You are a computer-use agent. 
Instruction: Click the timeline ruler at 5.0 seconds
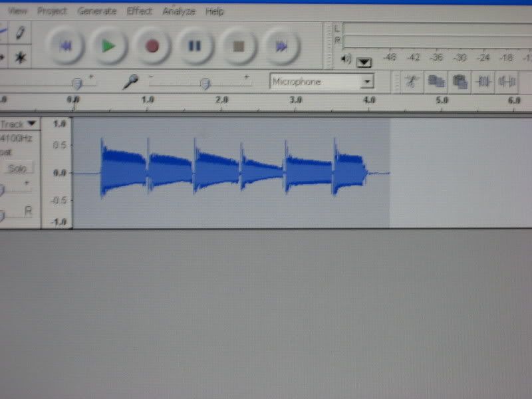pyautogui.click(x=442, y=100)
